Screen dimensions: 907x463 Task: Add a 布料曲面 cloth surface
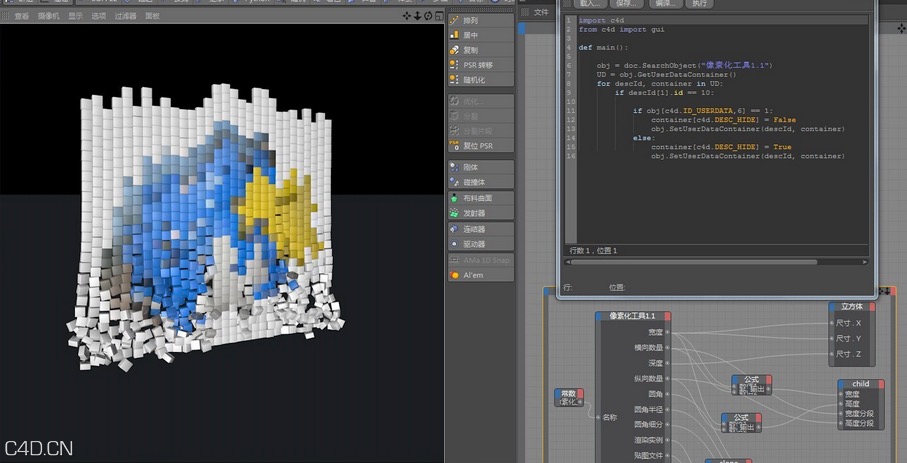481,198
